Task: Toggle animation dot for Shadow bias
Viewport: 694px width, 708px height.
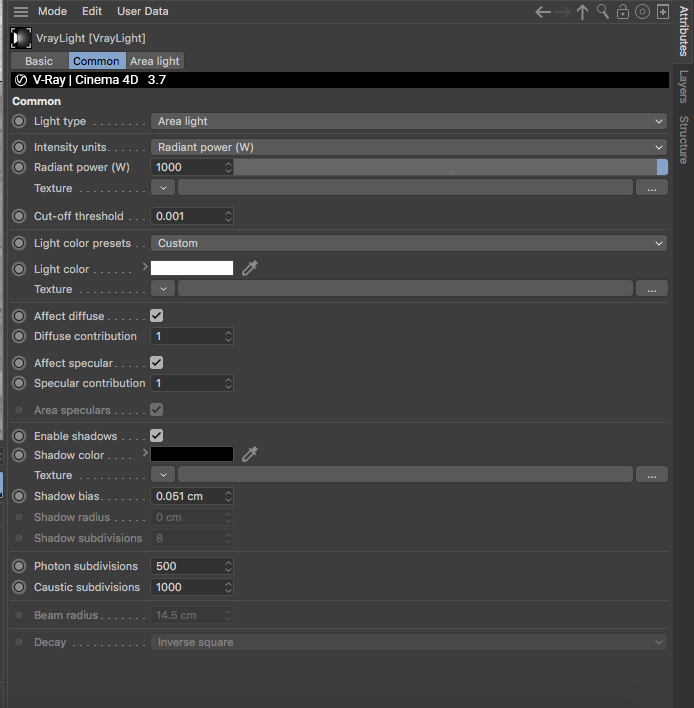Action: coord(19,496)
